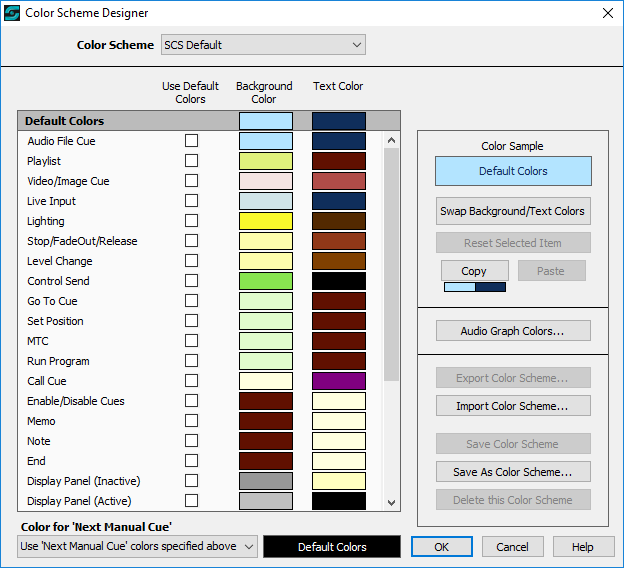The width and height of the screenshot is (624, 568).
Task: Pick Display Panel (Inactive) background swatch
Action: (266, 481)
